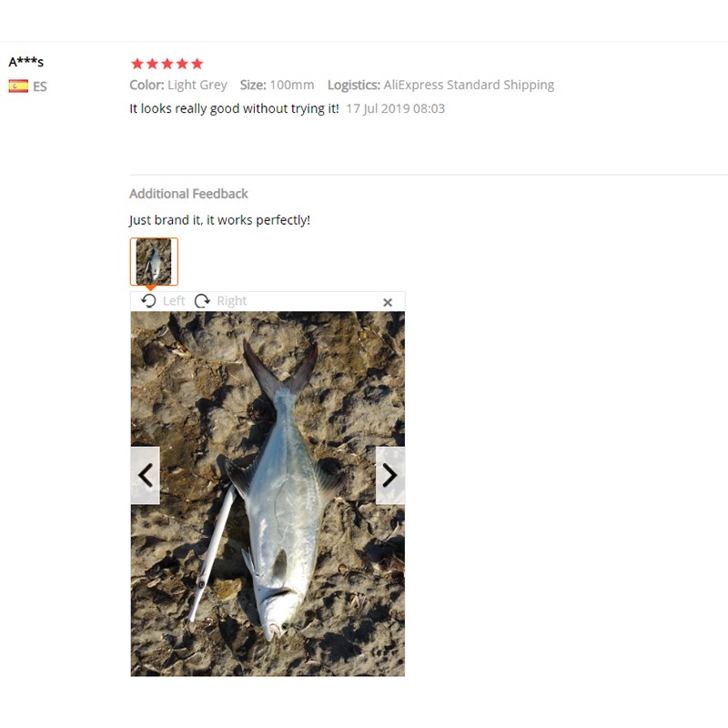Click the Size: 100mm attribute
Screen dimensions: 728x728
278,85
